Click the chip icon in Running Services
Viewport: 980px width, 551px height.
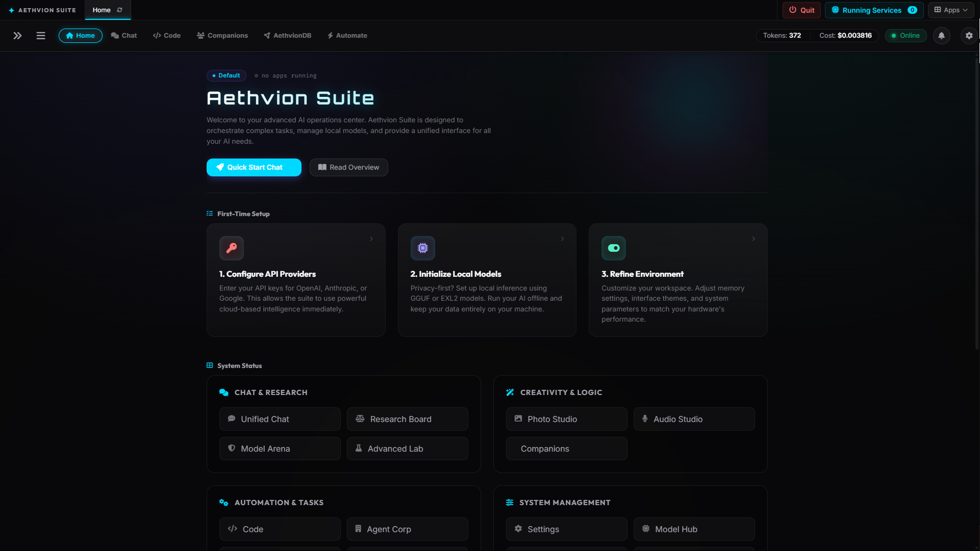pyautogui.click(x=835, y=10)
